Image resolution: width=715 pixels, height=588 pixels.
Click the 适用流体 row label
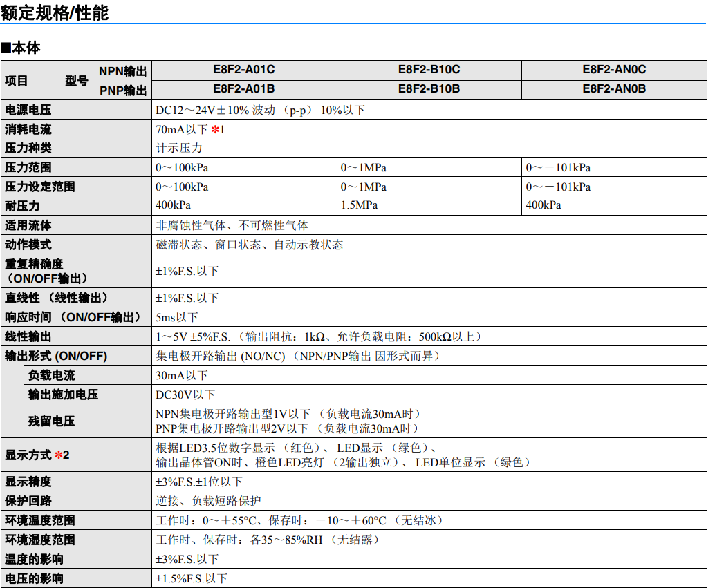(28, 225)
